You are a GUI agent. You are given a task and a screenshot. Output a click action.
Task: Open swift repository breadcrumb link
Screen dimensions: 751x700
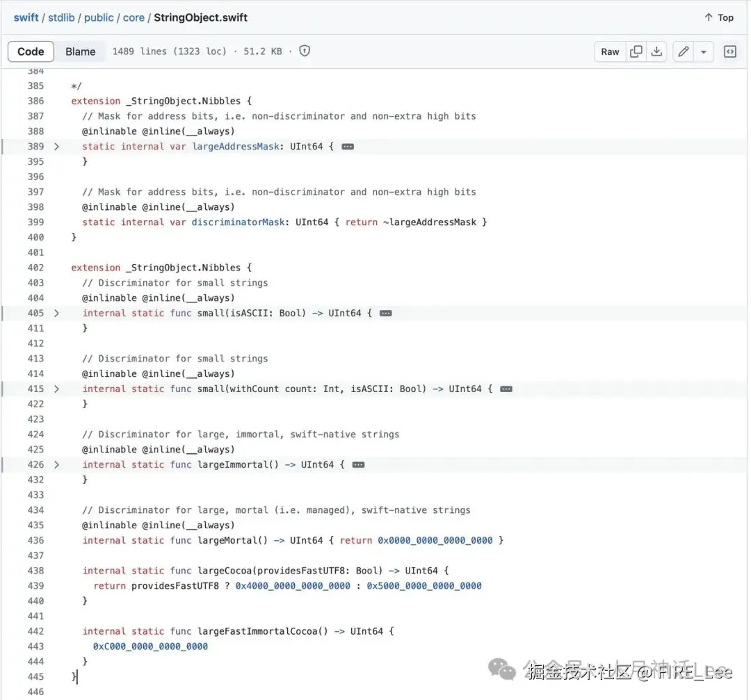click(x=26, y=17)
